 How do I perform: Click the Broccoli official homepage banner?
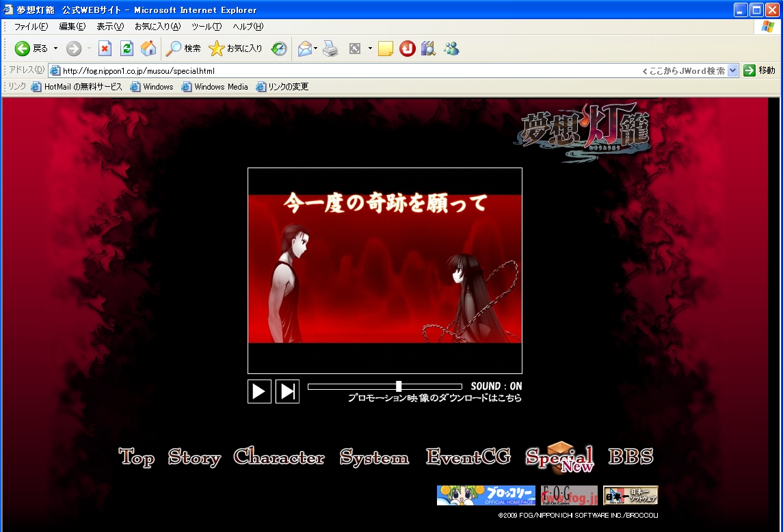click(x=486, y=496)
